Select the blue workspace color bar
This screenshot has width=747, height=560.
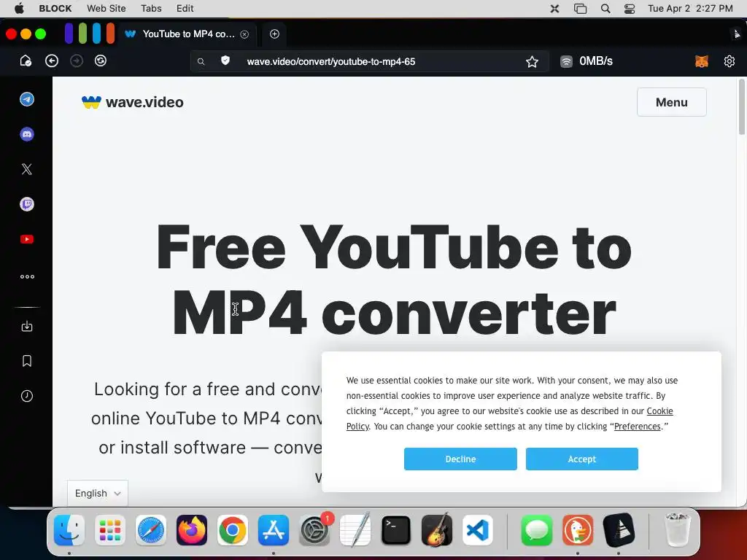point(96,34)
